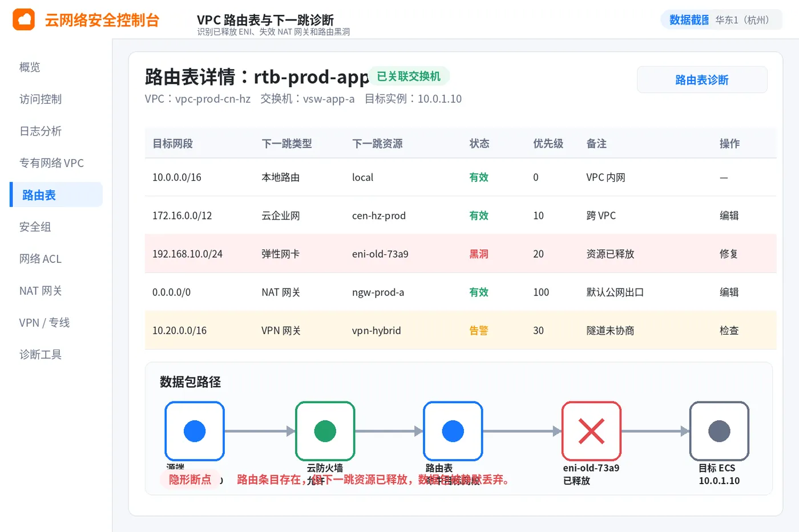Click the 优先级 column header

click(x=548, y=144)
